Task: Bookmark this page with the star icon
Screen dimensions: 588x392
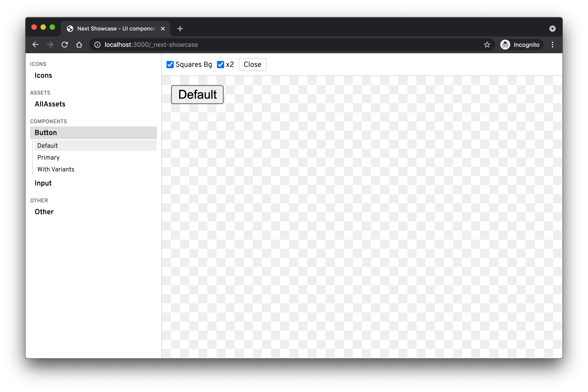Action: tap(487, 45)
